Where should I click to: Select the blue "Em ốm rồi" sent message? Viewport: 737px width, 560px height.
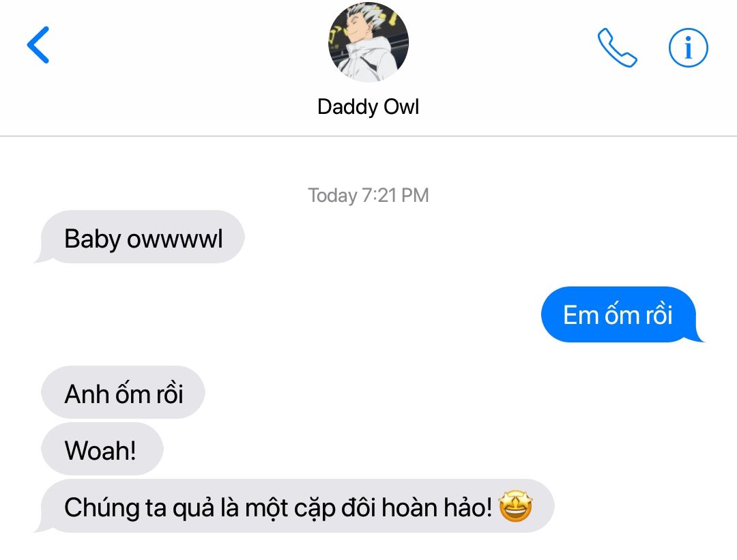click(x=622, y=314)
